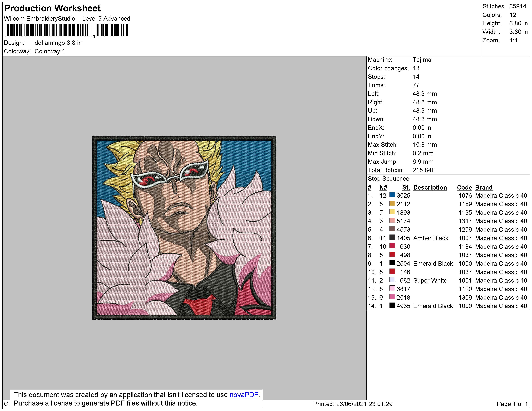Screen dimensions: 532x411
Task: Click the design name 'doflamingo 3,8 in'
Action: pos(58,43)
